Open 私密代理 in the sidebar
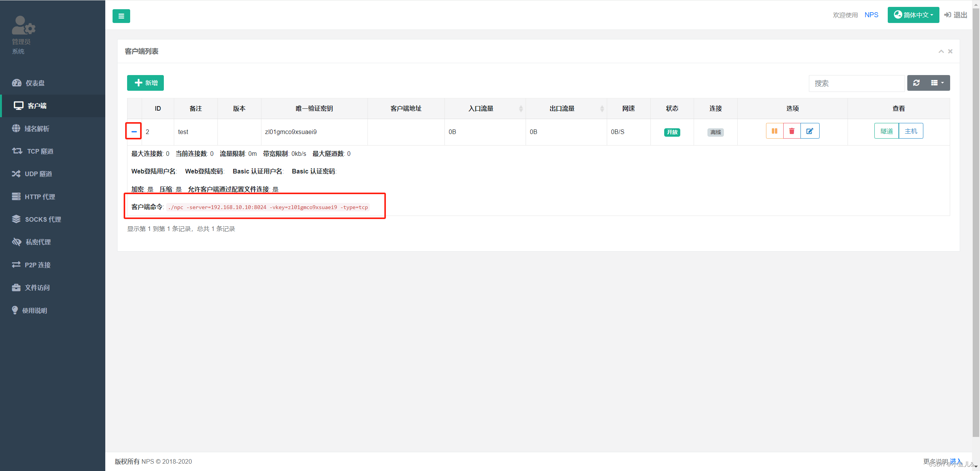Image resolution: width=980 pixels, height=471 pixels. (52, 242)
